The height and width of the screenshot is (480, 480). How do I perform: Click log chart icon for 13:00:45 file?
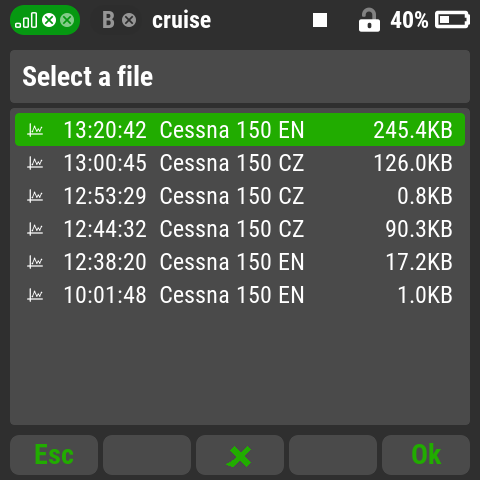click(35, 163)
